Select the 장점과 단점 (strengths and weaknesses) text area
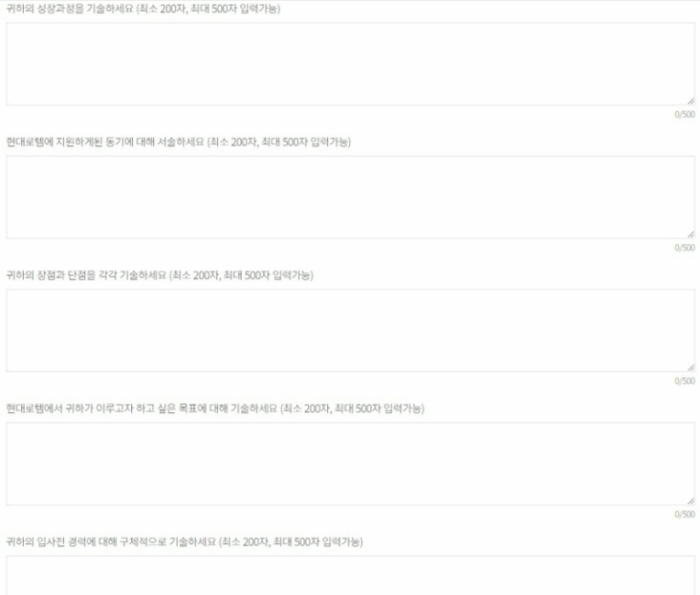 click(350, 331)
